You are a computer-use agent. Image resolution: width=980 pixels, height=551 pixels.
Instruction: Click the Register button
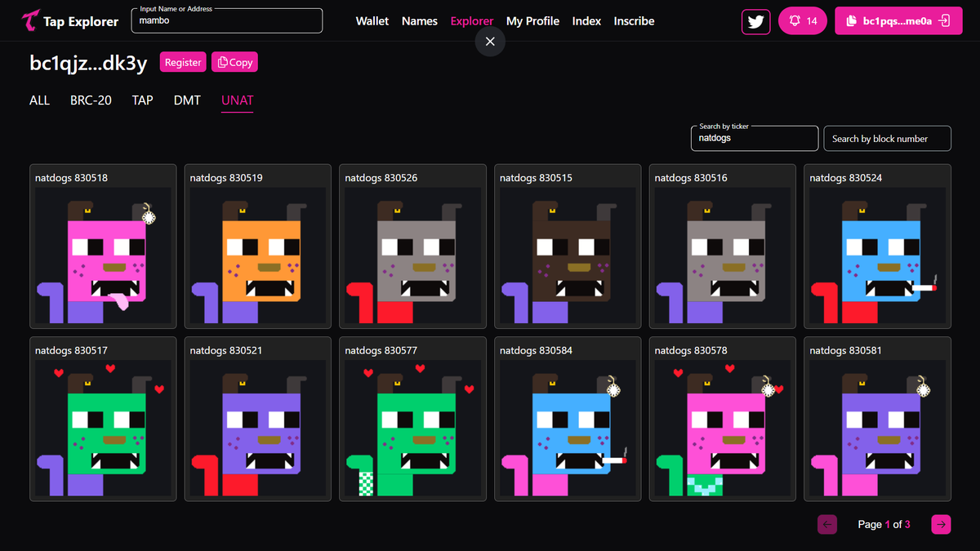coord(183,62)
